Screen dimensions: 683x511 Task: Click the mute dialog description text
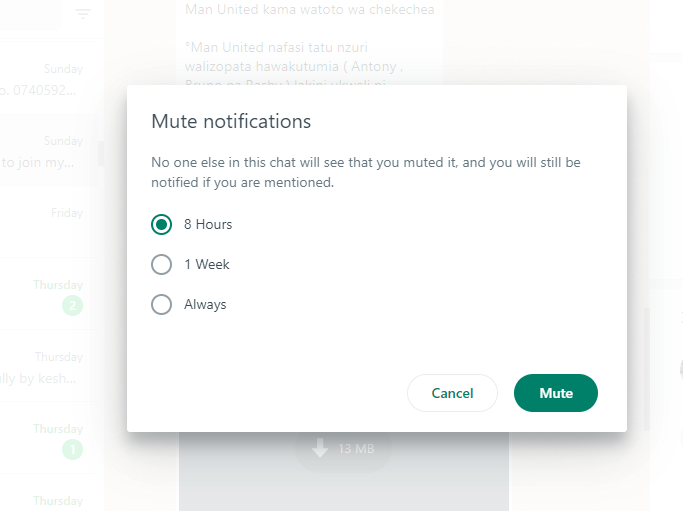365,172
